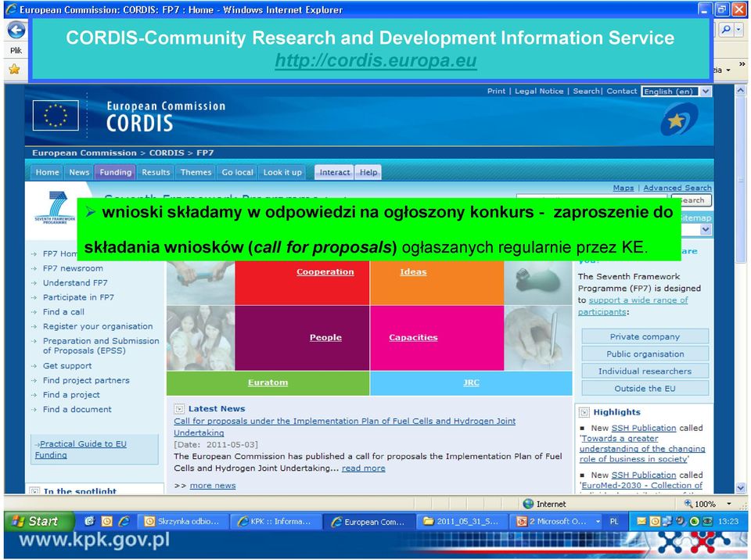Click Register your organisation link
This screenshot has width=751, height=560.
(98, 326)
